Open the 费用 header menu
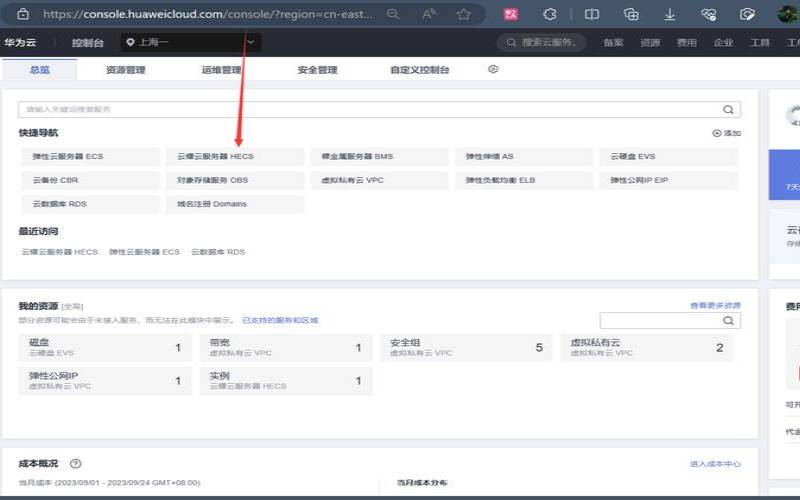The image size is (800, 500). click(687, 43)
